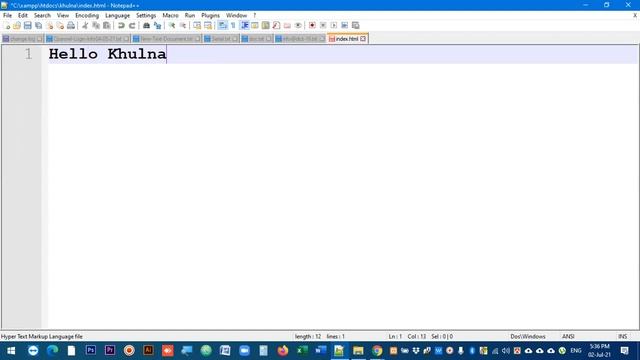Click the 'Hello Khulna' text on line 1
This screenshot has height=360, width=640.
coord(107,54)
